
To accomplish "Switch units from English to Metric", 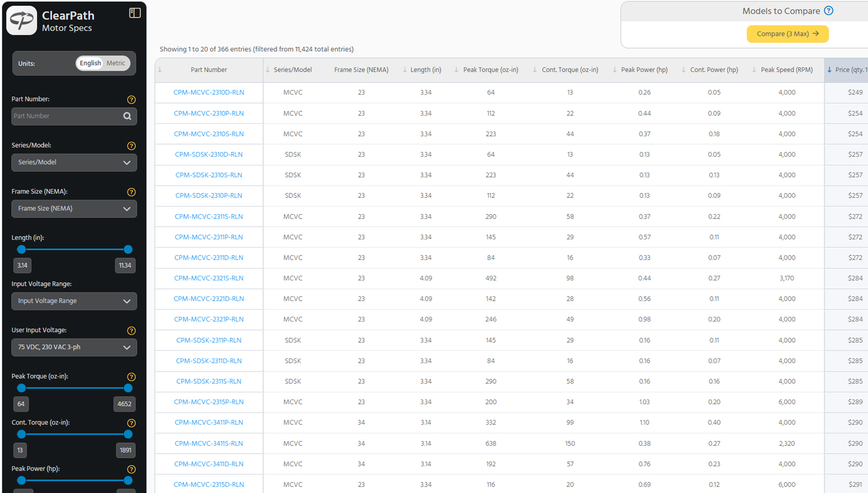I will [x=115, y=63].
